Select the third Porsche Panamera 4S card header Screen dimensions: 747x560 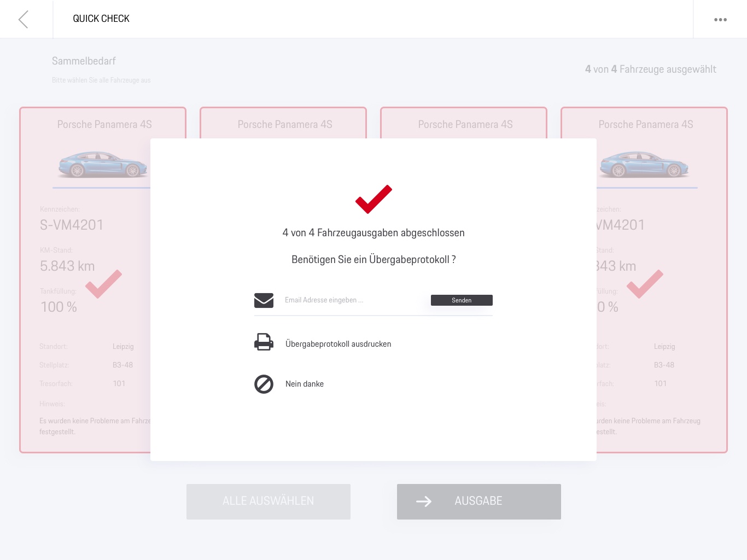465,125
